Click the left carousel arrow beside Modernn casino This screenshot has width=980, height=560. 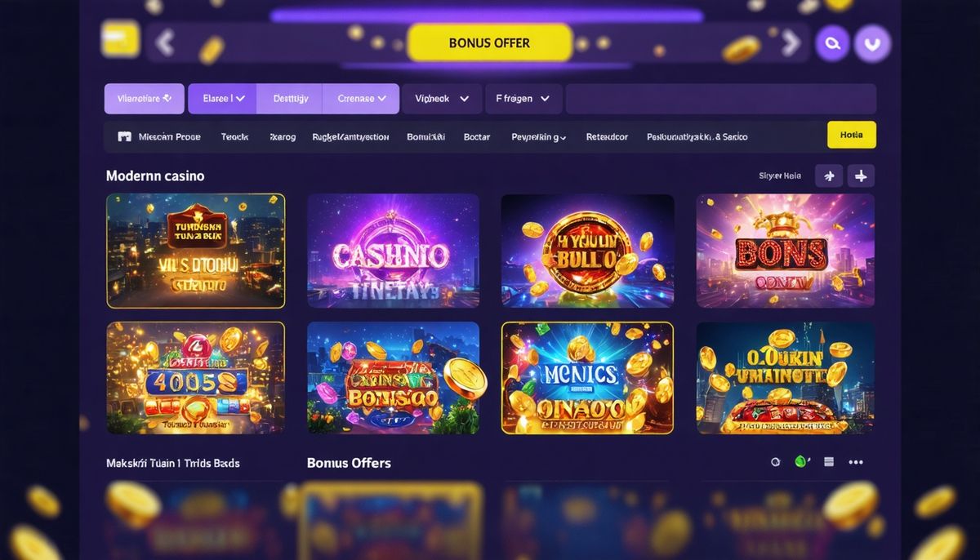click(830, 176)
